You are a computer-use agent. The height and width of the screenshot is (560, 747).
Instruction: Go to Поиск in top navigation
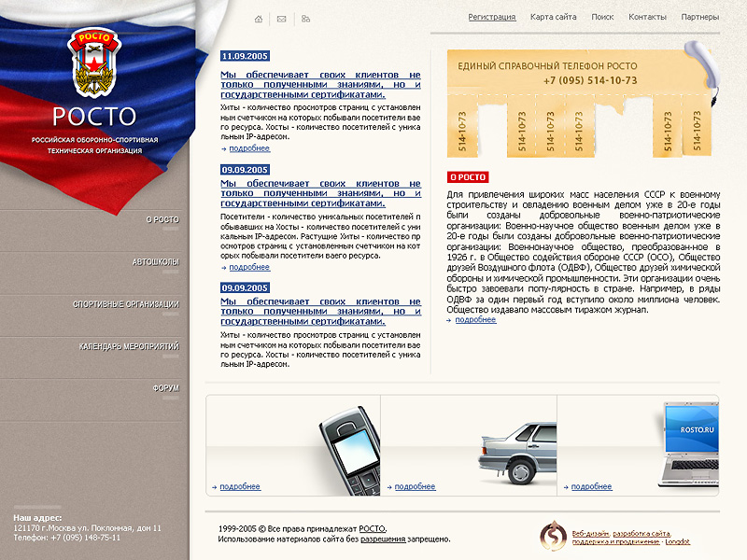(602, 17)
